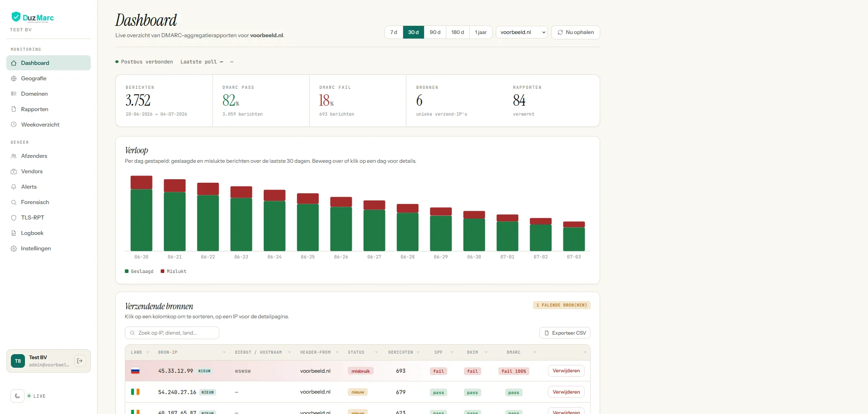This screenshot has height=414, width=868.
Task: Sort by the Status column header
Action: point(362,352)
